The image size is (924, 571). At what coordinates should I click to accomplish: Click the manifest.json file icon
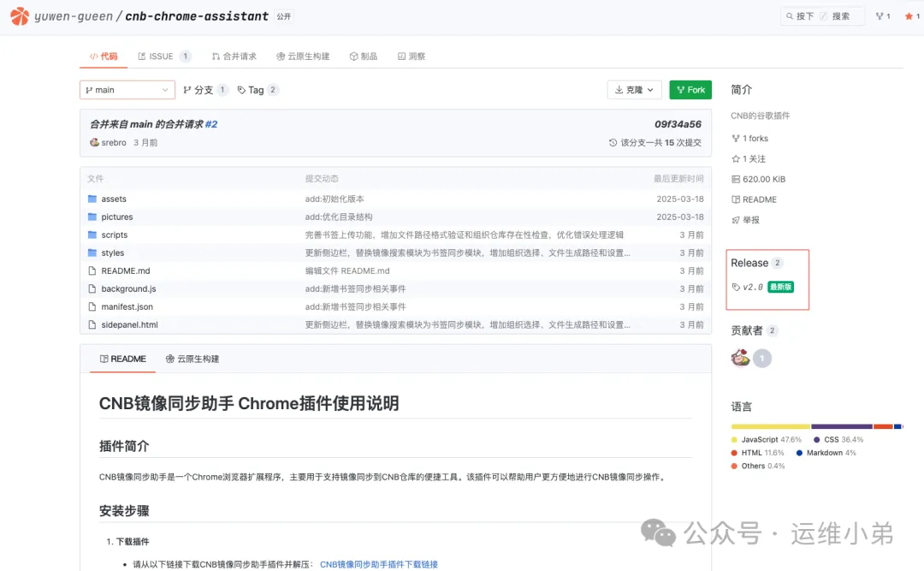92,306
